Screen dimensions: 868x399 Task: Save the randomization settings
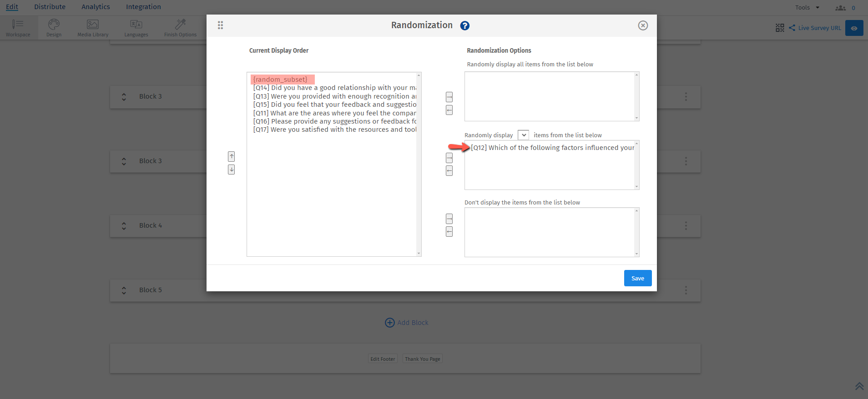point(638,278)
